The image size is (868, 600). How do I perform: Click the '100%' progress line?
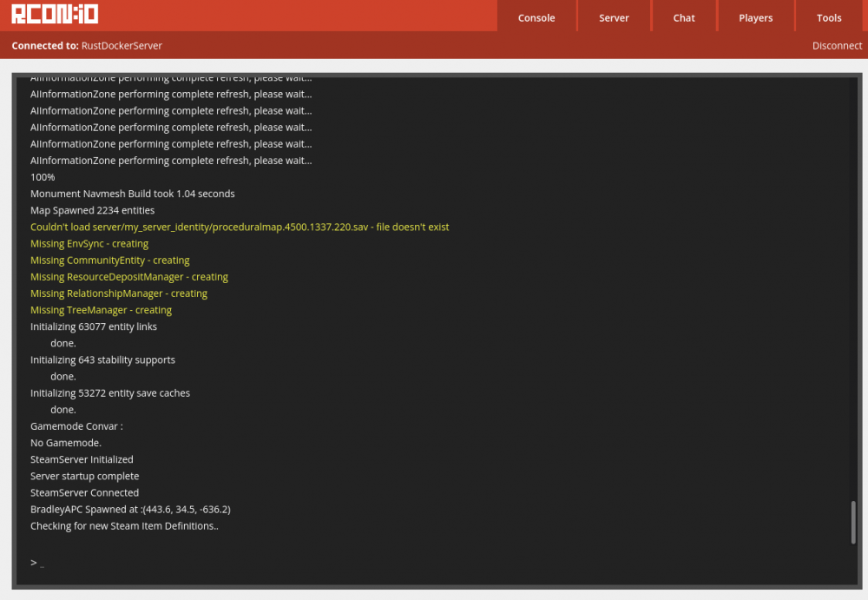(x=43, y=177)
